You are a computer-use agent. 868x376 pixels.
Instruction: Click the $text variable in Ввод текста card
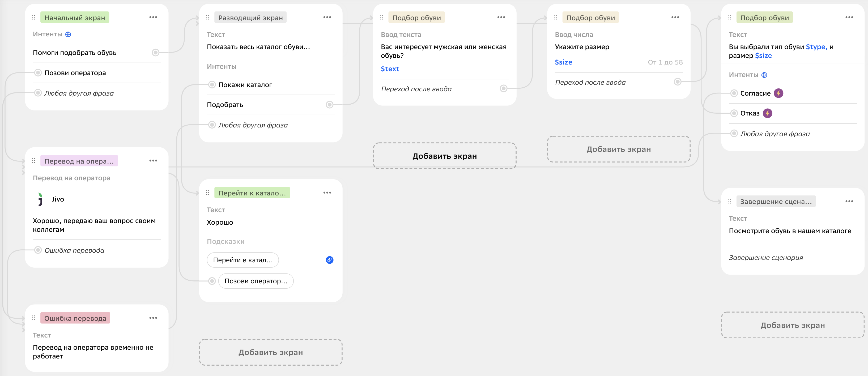pyautogui.click(x=390, y=69)
